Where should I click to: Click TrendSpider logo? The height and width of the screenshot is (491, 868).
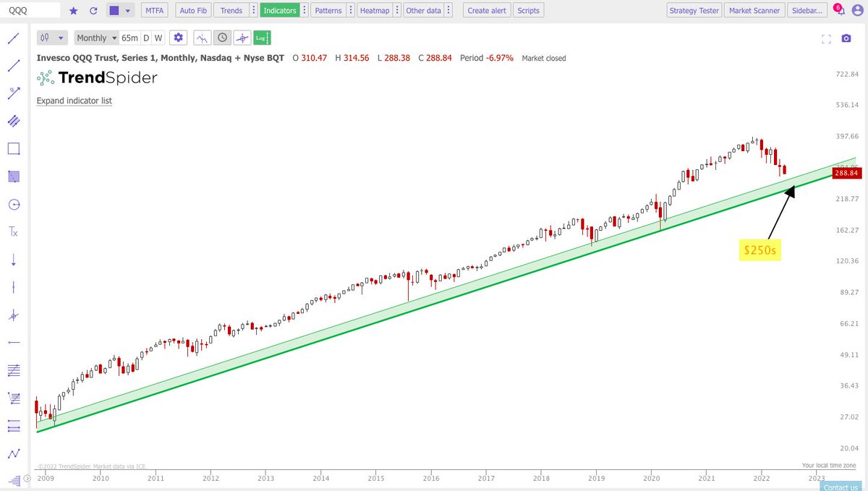97,78
